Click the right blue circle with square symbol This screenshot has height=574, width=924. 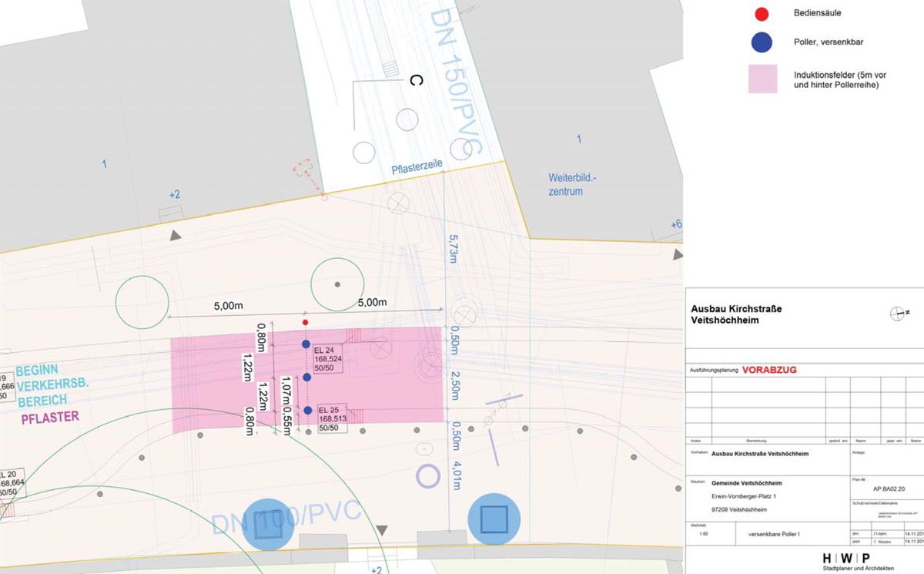(x=494, y=519)
